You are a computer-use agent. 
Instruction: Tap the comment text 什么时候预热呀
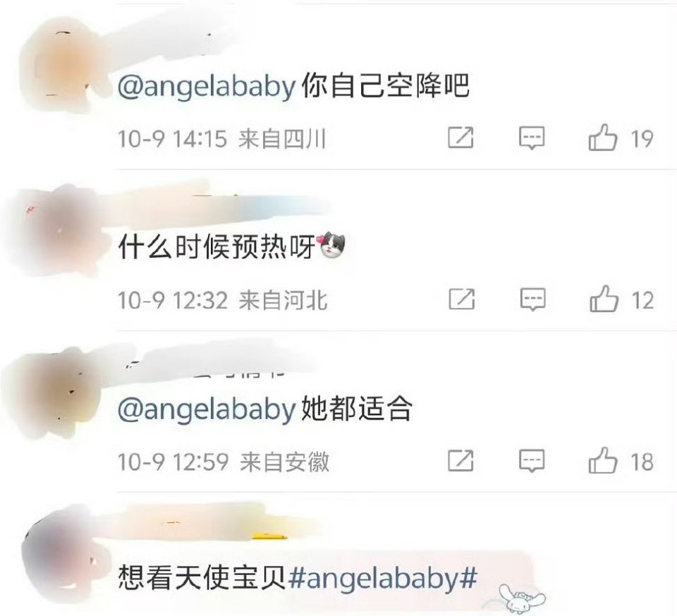tap(217, 247)
